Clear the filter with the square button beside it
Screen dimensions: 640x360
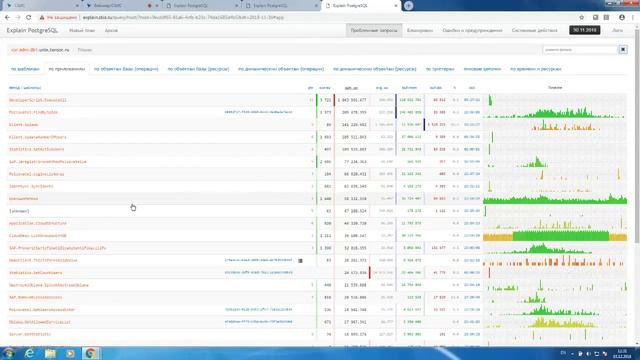pos(623,49)
